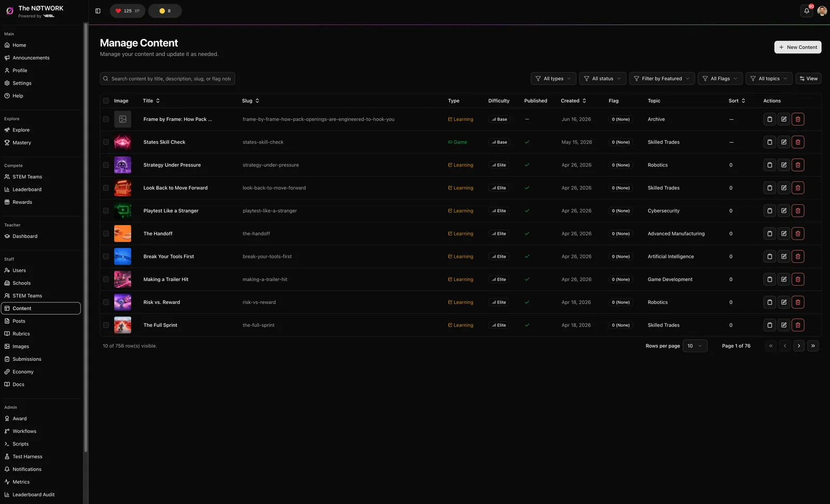Delete The Handoff content row
The height and width of the screenshot is (504, 830).
(798, 234)
